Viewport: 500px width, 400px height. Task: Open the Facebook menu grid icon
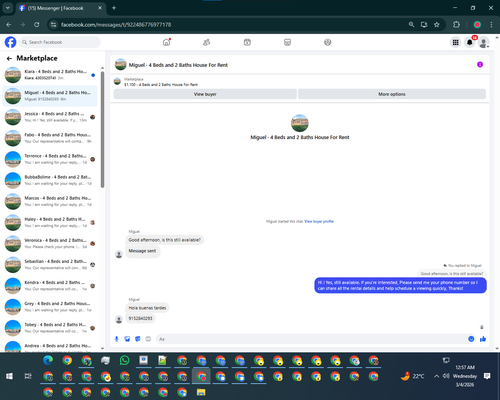455,42
